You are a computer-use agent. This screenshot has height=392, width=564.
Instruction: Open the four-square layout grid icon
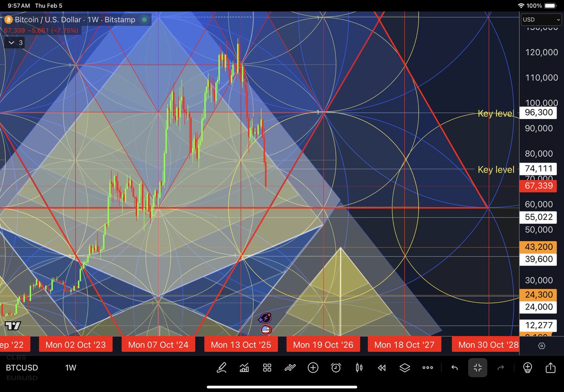[x=267, y=368]
